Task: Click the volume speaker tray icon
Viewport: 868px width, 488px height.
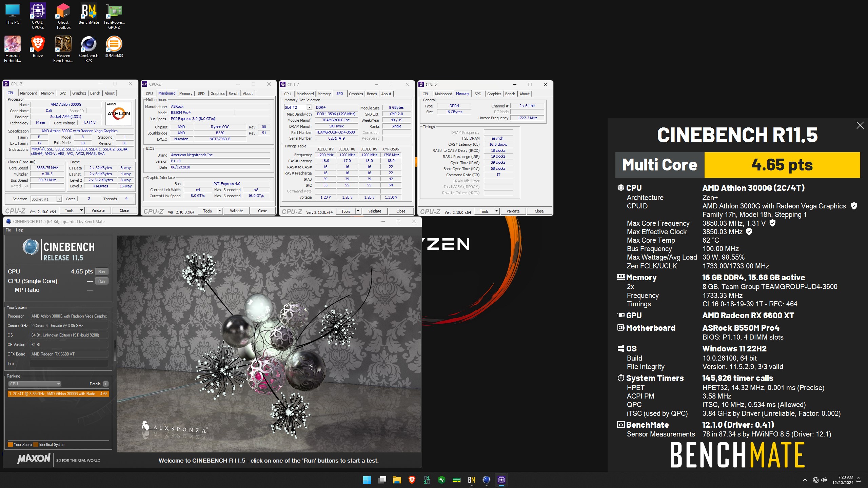Action: tap(824, 480)
